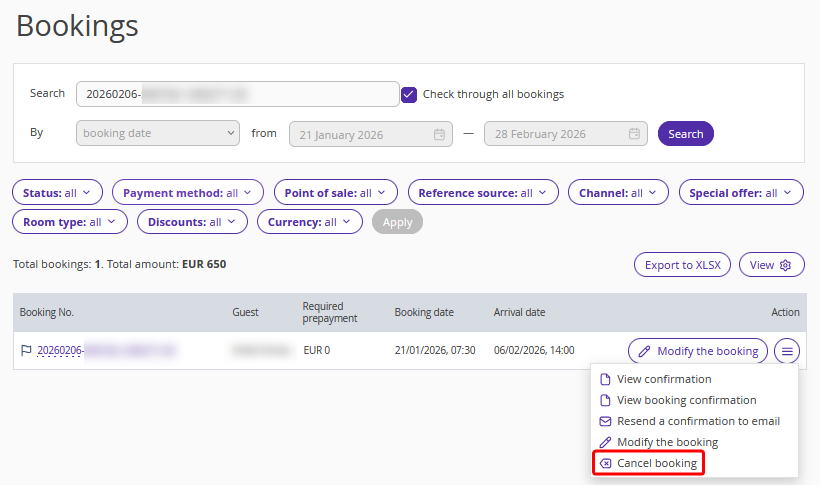Click the gear icon on View button

(785, 265)
